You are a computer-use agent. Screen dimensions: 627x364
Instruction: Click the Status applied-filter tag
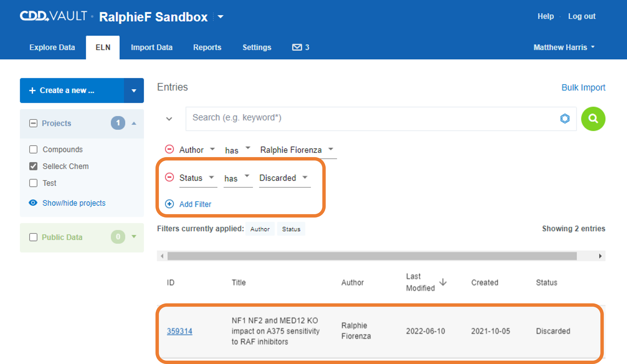pyautogui.click(x=291, y=229)
